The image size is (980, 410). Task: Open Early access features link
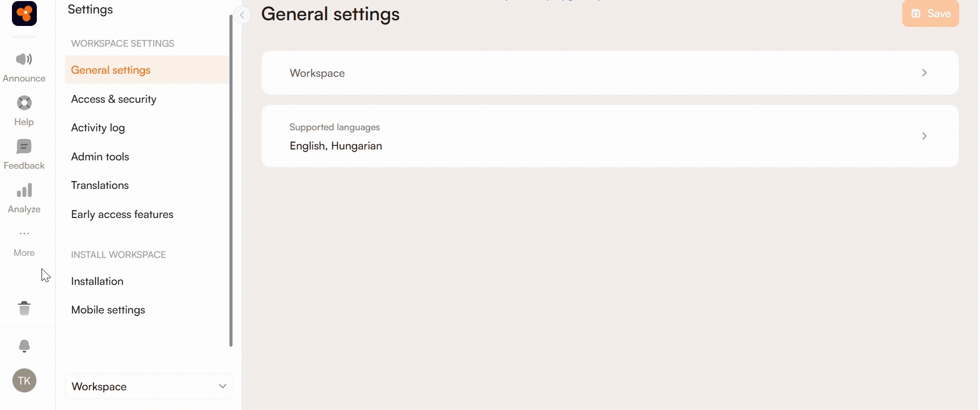[x=122, y=214]
